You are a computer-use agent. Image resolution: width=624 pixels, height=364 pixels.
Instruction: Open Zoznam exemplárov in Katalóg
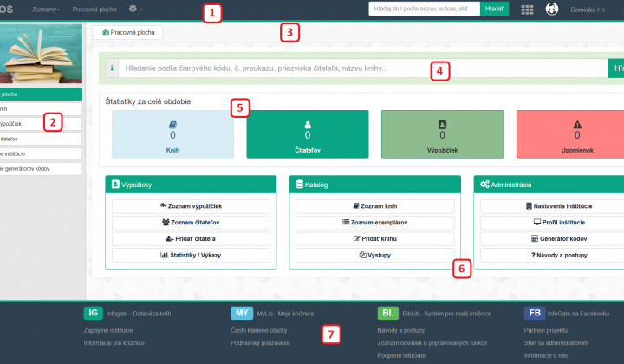click(x=375, y=223)
